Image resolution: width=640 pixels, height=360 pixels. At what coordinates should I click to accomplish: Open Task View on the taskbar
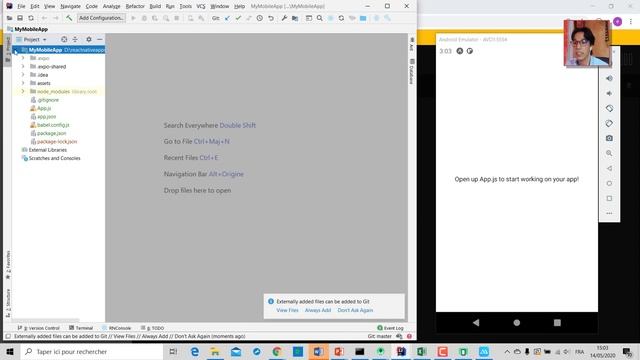pyautogui.click(x=173, y=351)
